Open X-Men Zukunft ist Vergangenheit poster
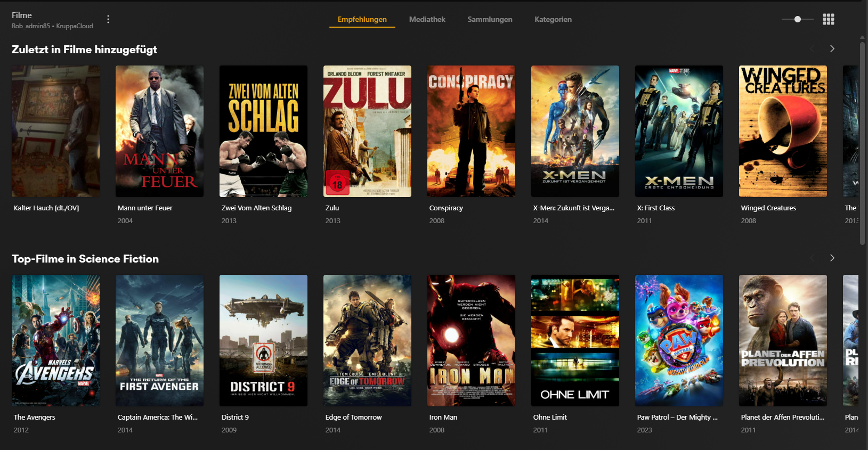Image resolution: width=868 pixels, height=450 pixels. 575,131
